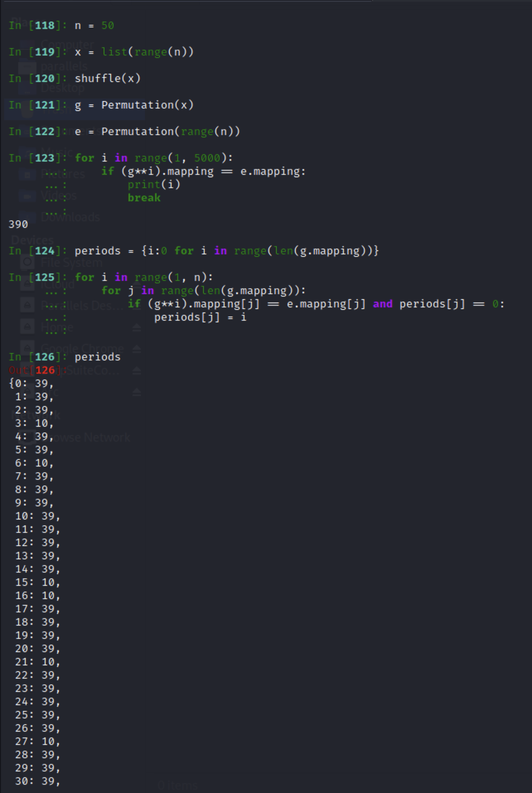Click the output row '{0: 39,'

pyautogui.click(x=31, y=384)
